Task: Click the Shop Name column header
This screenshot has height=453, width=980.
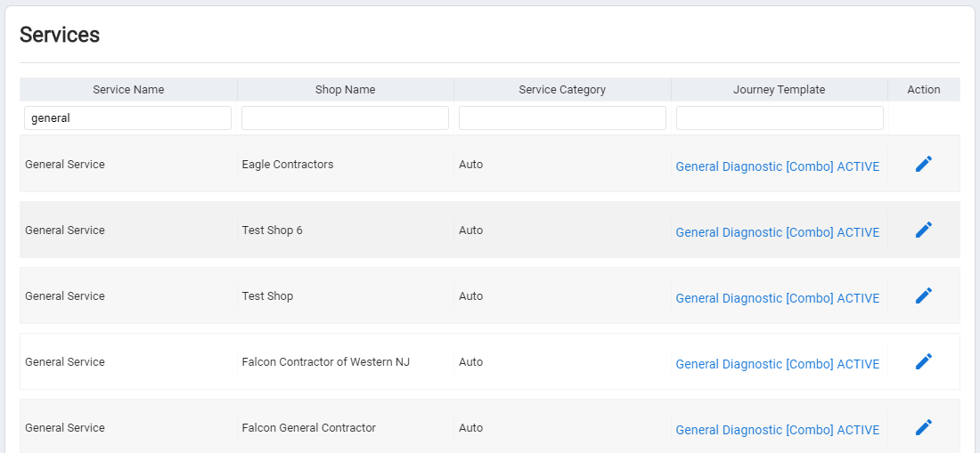Action: coord(346,90)
